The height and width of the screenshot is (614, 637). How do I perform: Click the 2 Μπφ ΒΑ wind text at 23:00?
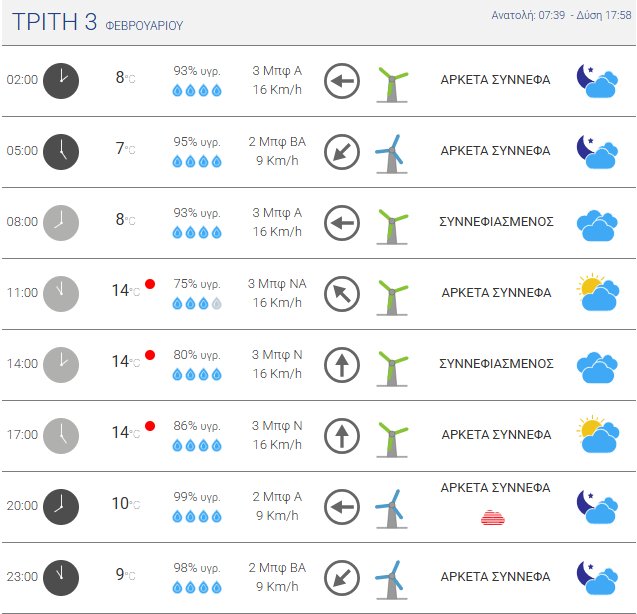pyautogui.click(x=277, y=568)
